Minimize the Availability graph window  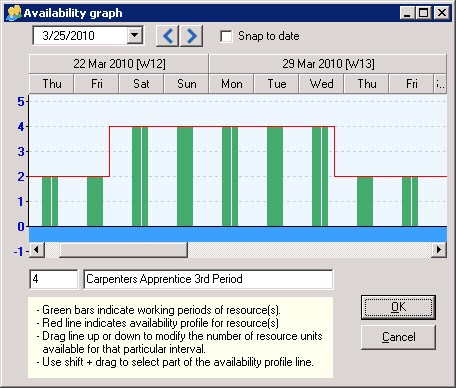coord(407,13)
